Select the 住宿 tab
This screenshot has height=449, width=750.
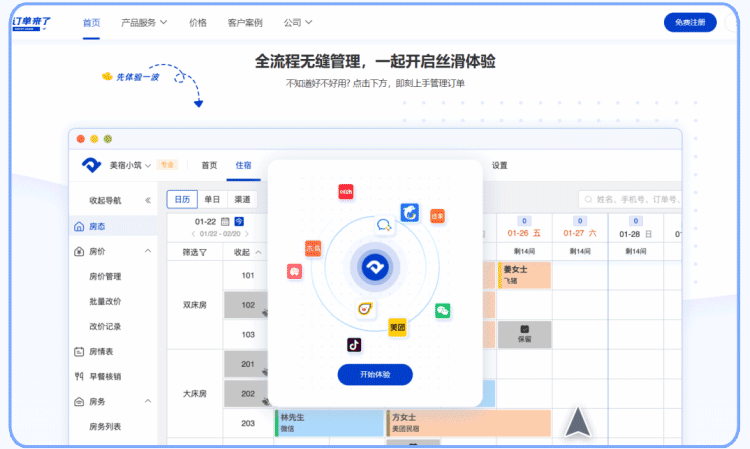[x=243, y=165]
